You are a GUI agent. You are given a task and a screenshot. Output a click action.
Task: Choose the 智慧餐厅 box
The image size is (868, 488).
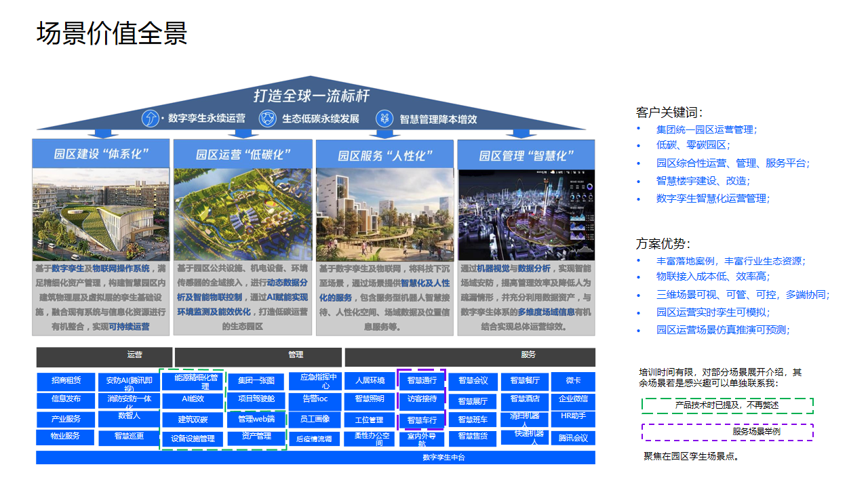(x=525, y=382)
